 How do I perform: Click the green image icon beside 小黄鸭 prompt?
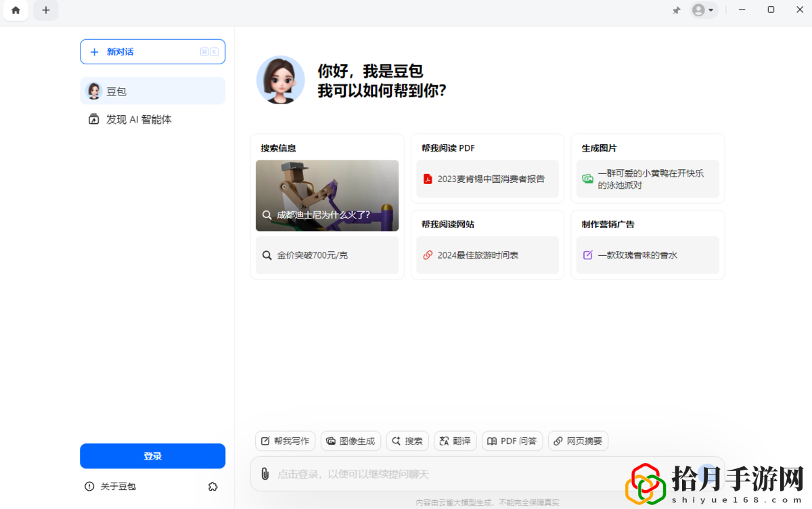[x=587, y=179]
